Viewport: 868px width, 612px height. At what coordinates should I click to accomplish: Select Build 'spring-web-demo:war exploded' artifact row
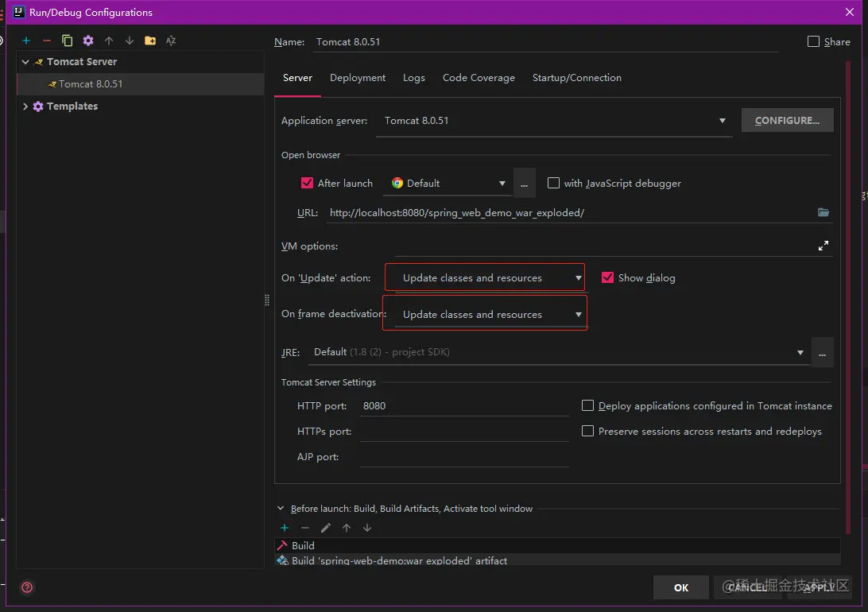pyautogui.click(x=557, y=560)
